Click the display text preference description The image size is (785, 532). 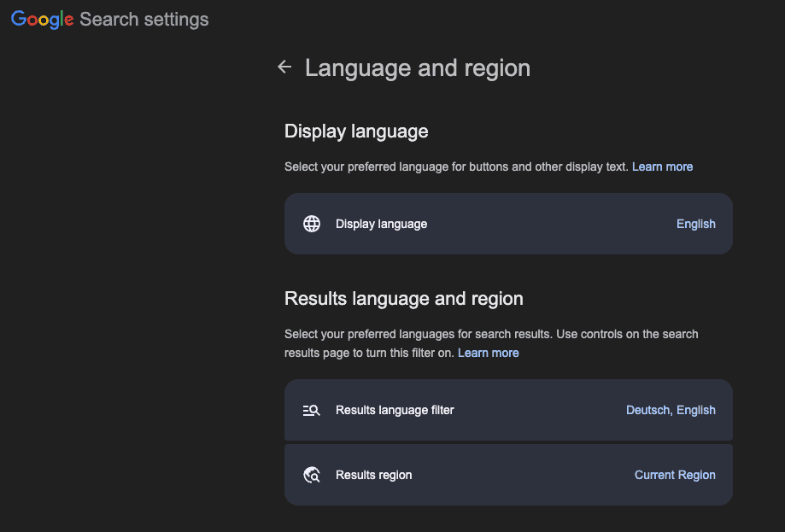456,167
